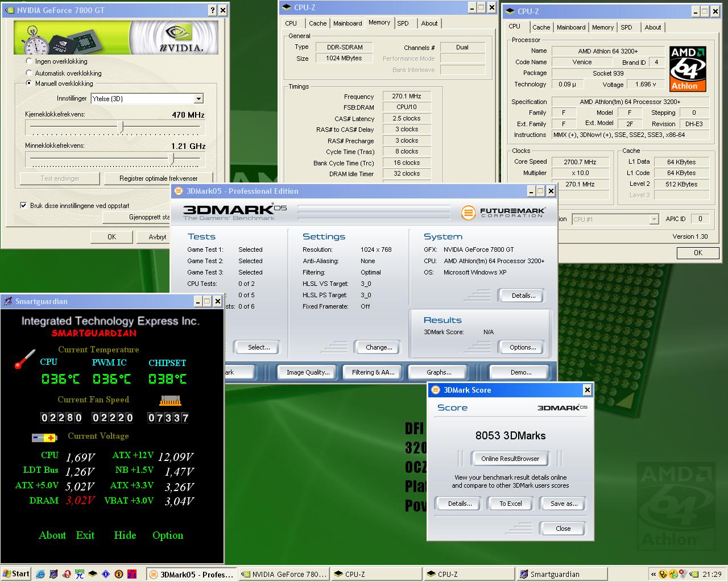Click the Kjerneklokkefrekvens slider handle
The image size is (728, 582).
tap(121, 127)
